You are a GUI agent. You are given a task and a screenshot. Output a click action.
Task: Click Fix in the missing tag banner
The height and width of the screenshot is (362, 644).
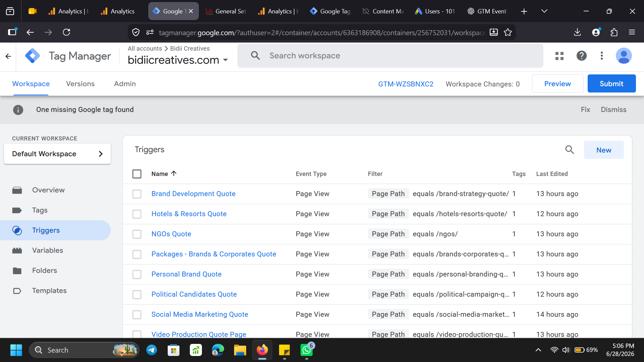(585, 110)
